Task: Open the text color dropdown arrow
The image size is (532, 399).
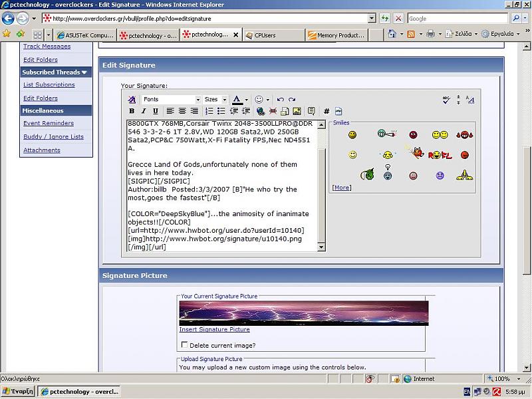Action: point(247,100)
